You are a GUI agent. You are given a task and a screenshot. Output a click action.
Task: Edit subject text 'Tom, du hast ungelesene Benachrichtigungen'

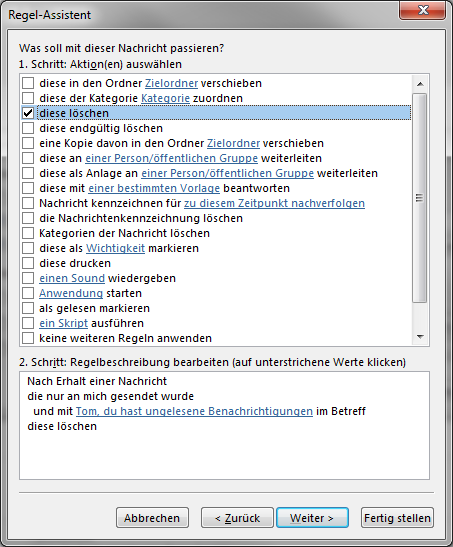coord(194,411)
